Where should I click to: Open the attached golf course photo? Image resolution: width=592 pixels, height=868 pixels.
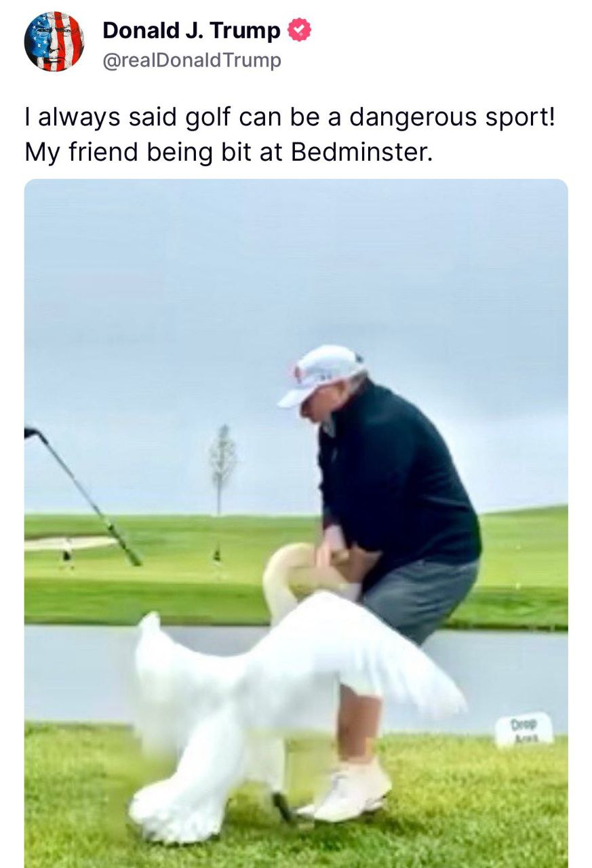(x=296, y=524)
